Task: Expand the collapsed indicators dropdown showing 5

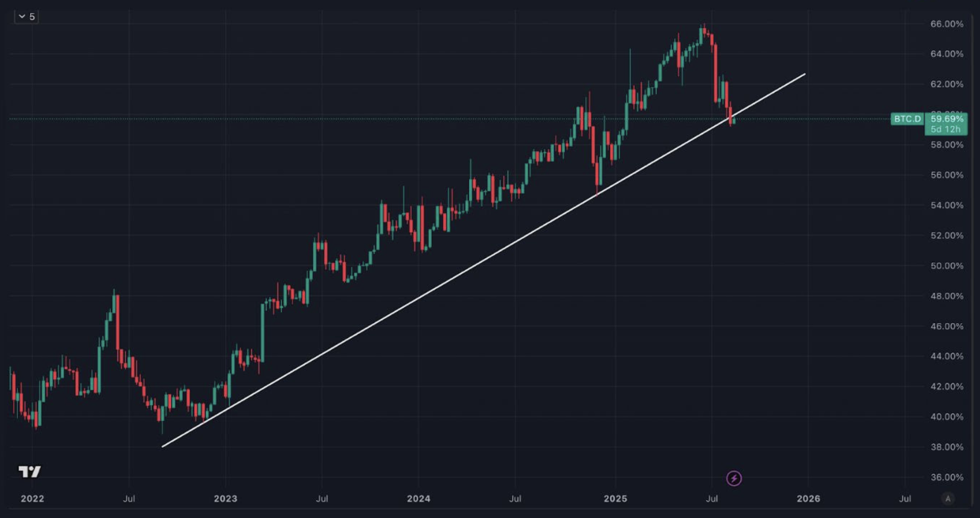Action: tap(26, 17)
